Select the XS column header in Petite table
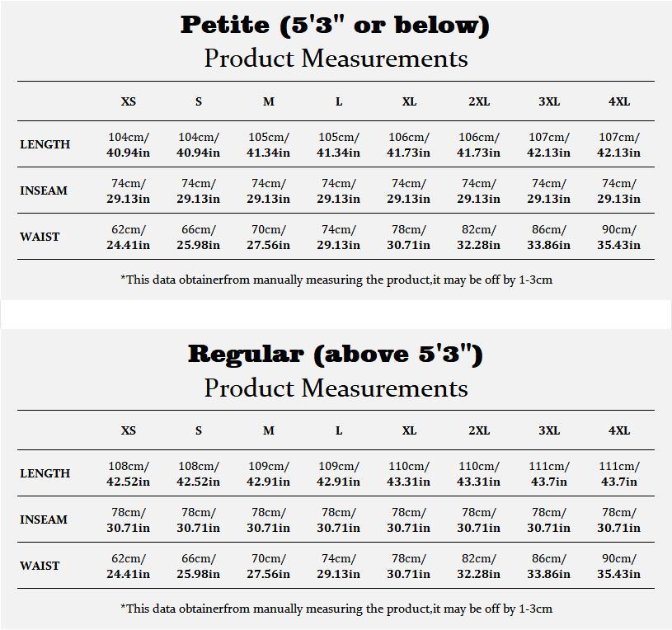The width and height of the screenshot is (672, 630). click(x=129, y=101)
